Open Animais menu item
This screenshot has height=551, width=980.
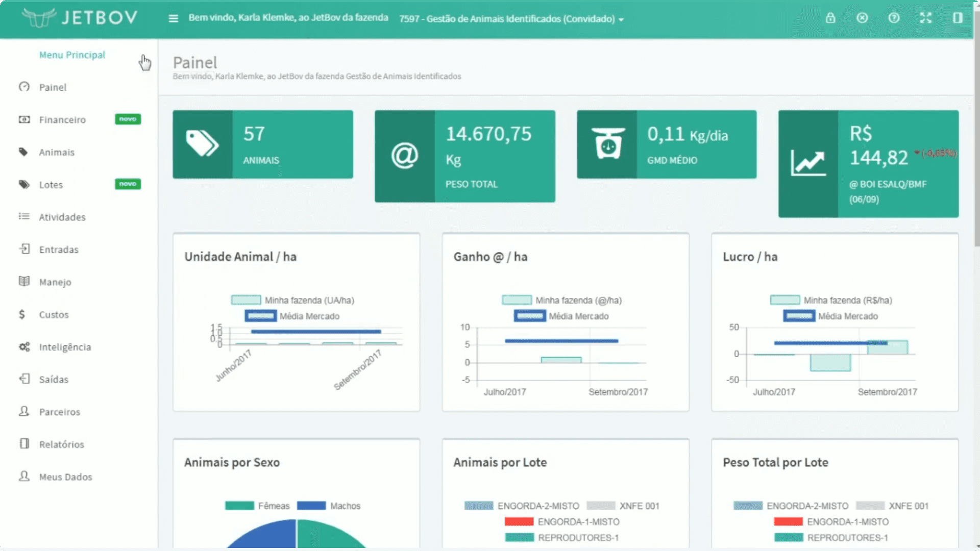[x=57, y=153]
